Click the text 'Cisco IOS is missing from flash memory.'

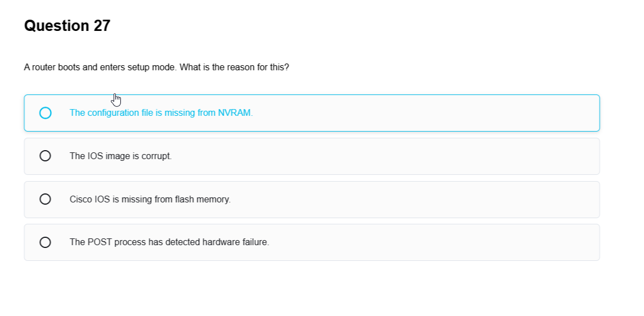pos(150,199)
